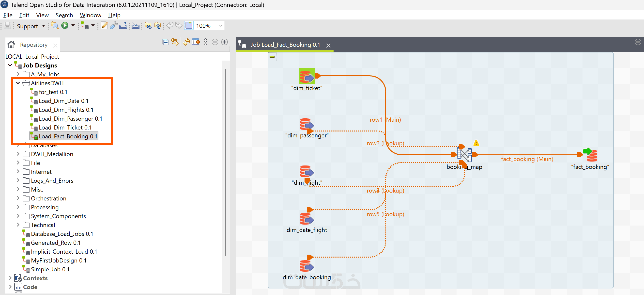Collapse the AirlinesDWH folder
Viewport: 644px width, 295px height.
18,83
